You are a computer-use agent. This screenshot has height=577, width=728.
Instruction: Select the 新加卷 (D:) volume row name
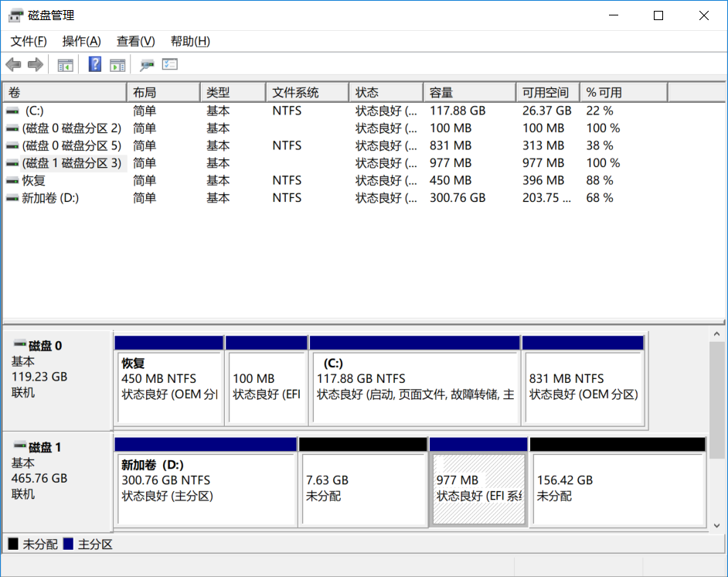point(50,198)
